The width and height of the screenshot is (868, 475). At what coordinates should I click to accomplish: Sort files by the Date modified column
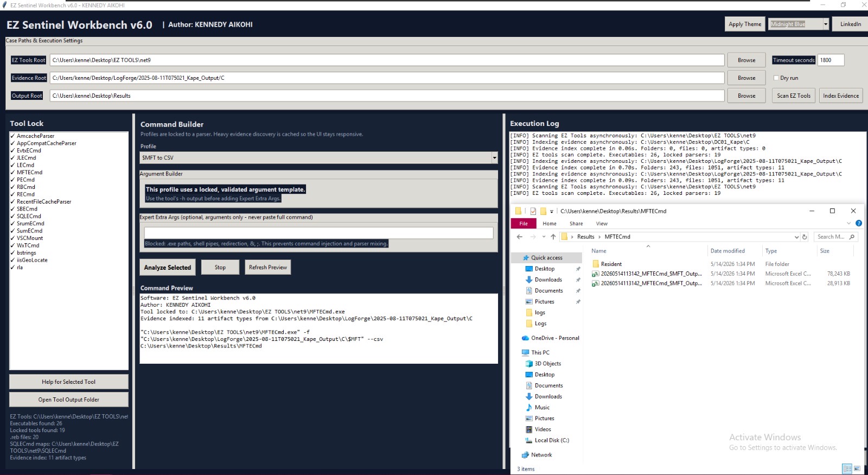tap(727, 251)
